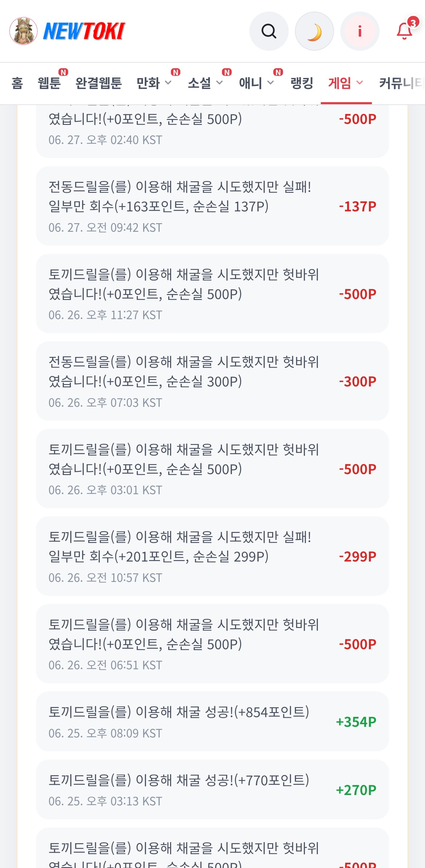The image size is (425, 868).
Task: Open the search magnifier icon
Action: click(269, 31)
